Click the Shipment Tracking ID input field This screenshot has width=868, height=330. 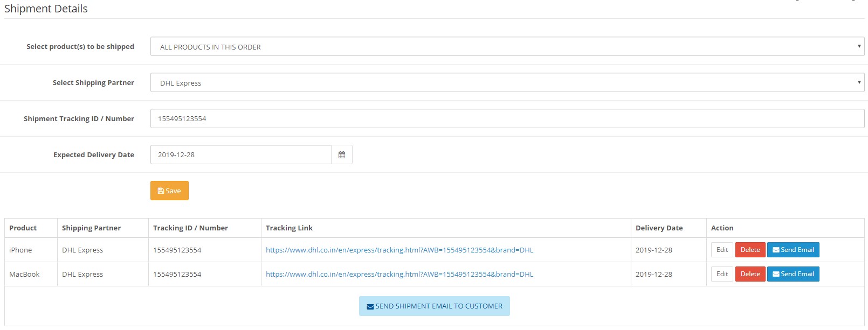pyautogui.click(x=507, y=118)
